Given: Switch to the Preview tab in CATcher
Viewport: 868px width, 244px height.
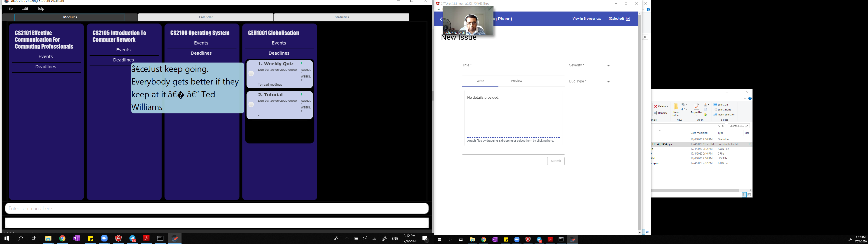Looking at the screenshot, I should tap(516, 81).
